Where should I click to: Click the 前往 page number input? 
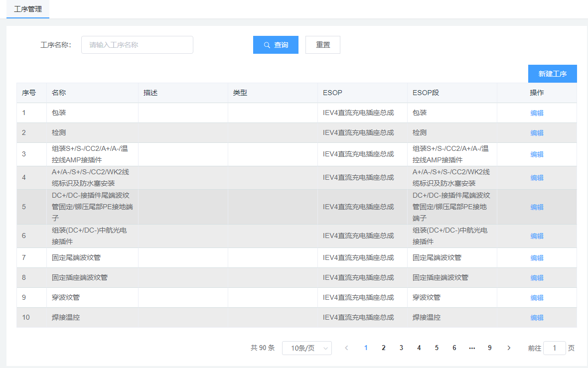coord(554,348)
